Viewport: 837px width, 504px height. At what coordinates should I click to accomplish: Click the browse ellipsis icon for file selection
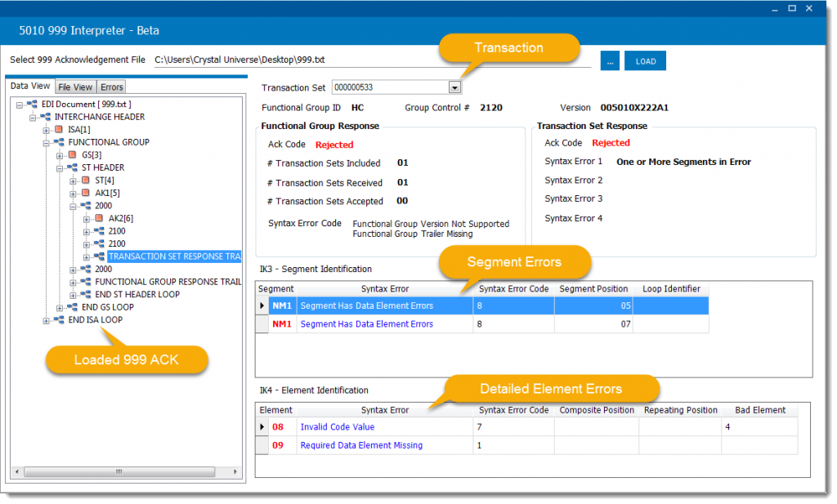tap(610, 60)
